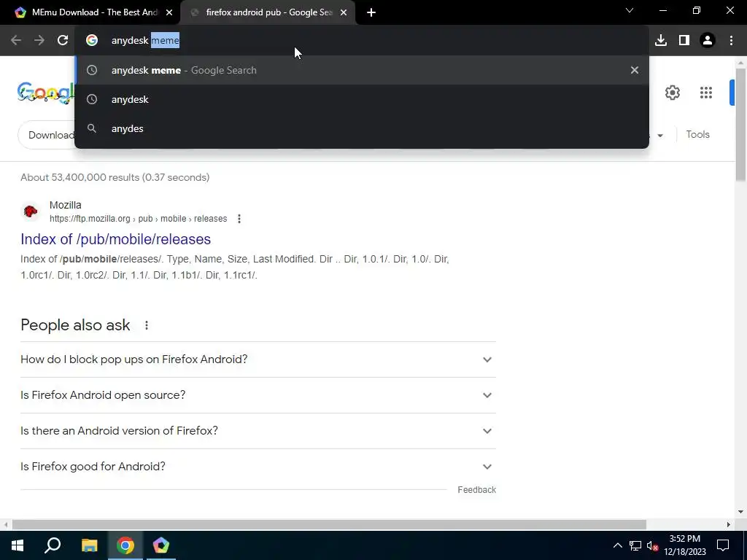Open new browser tab

371,12
